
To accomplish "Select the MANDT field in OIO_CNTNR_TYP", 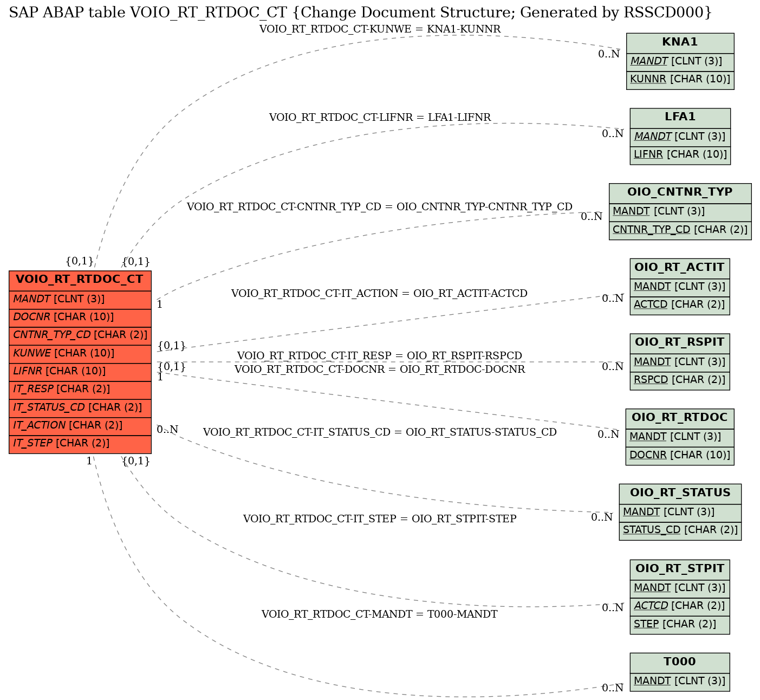I will click(x=680, y=212).
